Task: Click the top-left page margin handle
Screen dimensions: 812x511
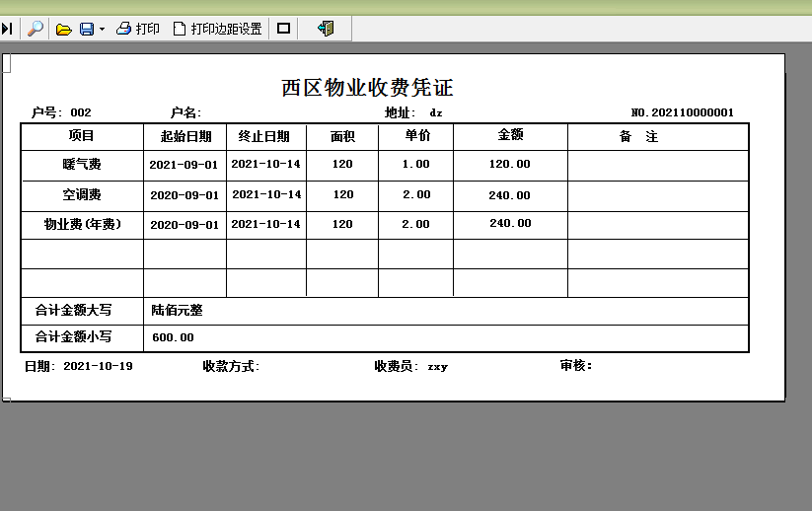Action: point(6,64)
